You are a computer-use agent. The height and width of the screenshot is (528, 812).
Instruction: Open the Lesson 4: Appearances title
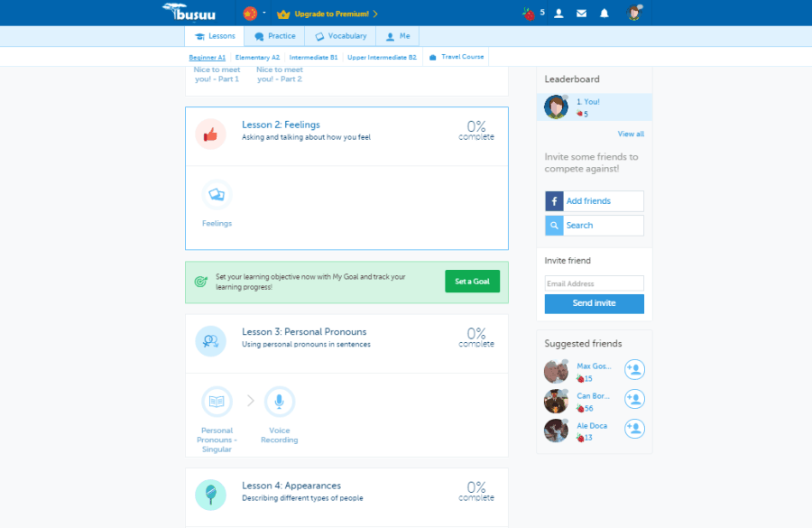(291, 486)
